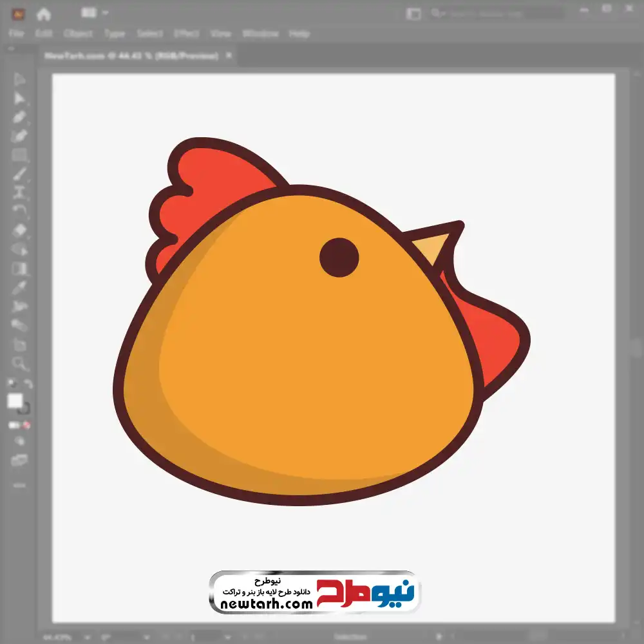Select the Eyedropper tool
This screenshot has width=644, height=644.
pyautogui.click(x=20, y=287)
